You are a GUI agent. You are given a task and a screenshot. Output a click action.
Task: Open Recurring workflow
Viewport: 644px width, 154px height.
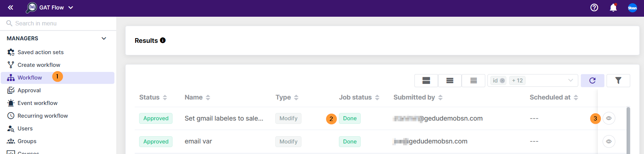point(42,116)
